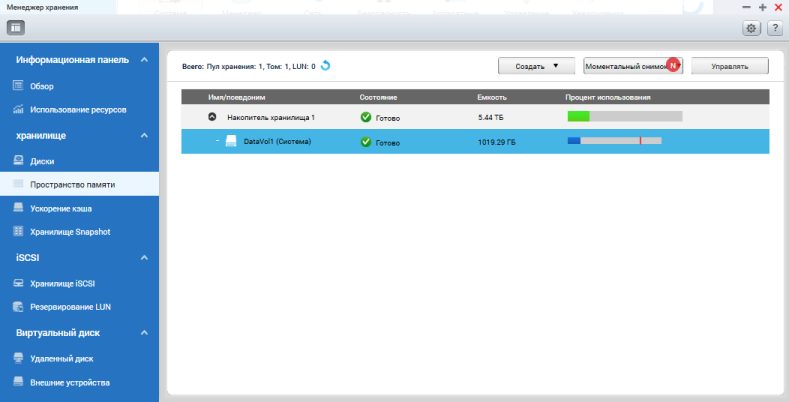Select Пространство памяти sidebar item
789x402 pixels.
(80, 184)
